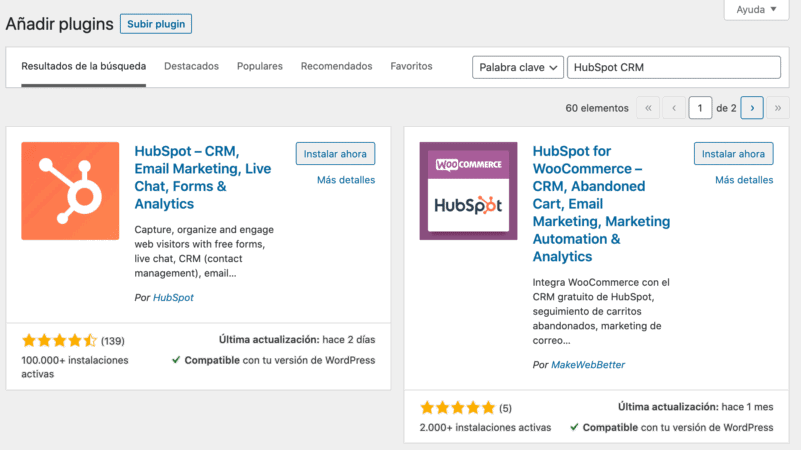Open the MakeWebBetter author link
Screen dimensions: 801x450
(588, 365)
